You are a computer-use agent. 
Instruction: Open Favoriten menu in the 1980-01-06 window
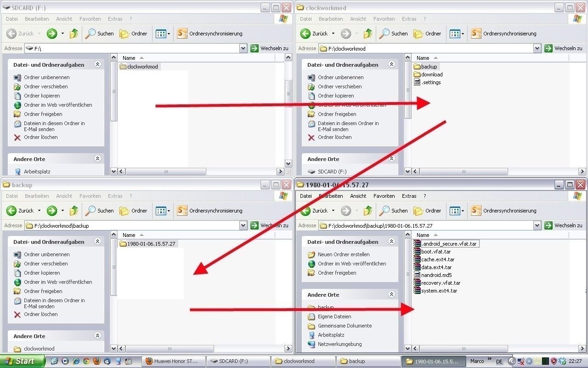[384, 196]
